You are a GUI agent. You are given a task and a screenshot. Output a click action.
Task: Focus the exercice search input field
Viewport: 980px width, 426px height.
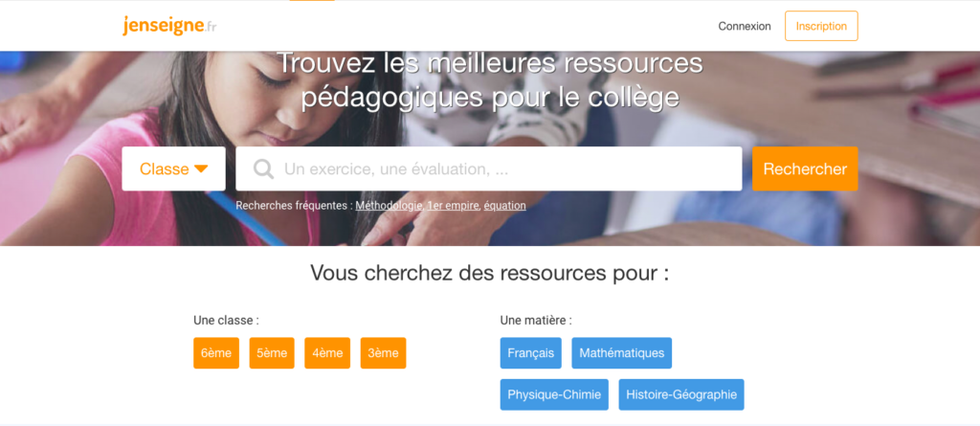point(489,168)
